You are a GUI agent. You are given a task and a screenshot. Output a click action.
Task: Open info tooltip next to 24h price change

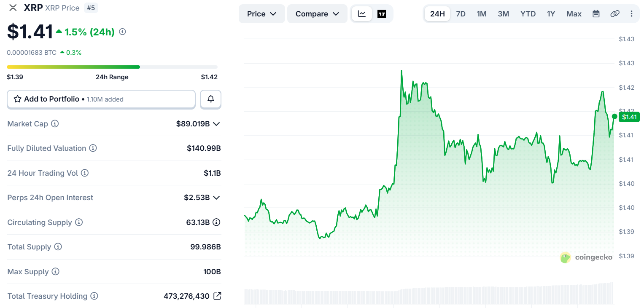(122, 32)
